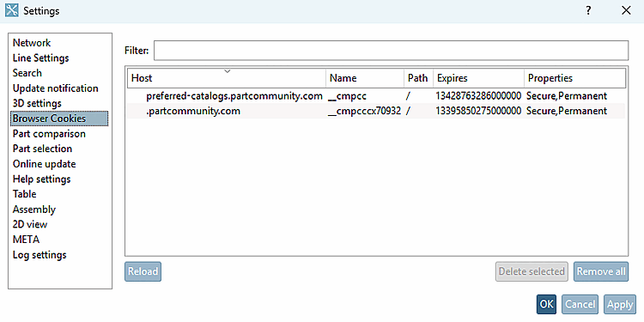Click the __cmpcc cookie name cell
644x322 pixels.
(x=347, y=96)
